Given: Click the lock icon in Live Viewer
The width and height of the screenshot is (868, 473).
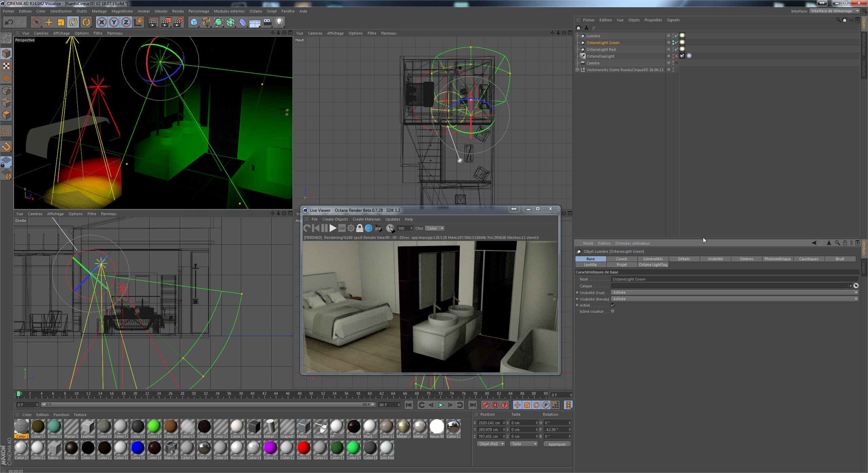Looking at the screenshot, I should click(360, 228).
